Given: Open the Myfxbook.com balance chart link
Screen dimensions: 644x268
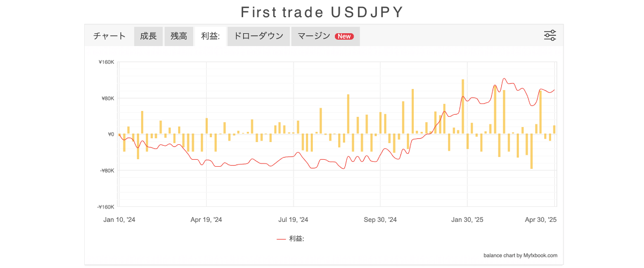Looking at the screenshot, I should click(520, 256).
